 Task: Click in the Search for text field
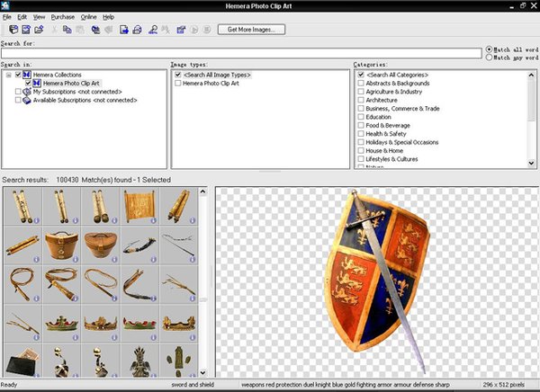pyautogui.click(x=241, y=53)
